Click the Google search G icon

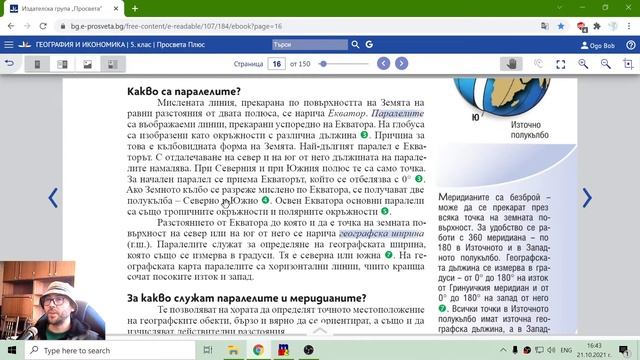tap(369, 44)
